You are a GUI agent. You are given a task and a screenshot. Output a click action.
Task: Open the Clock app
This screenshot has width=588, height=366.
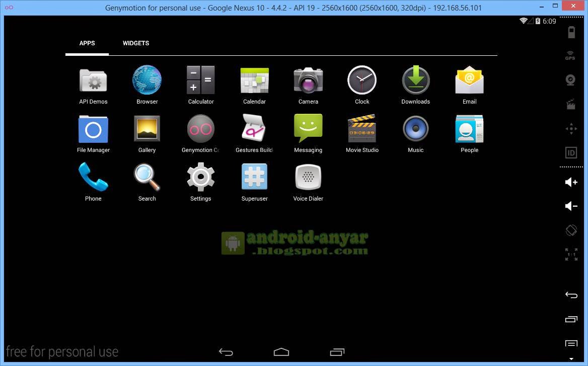click(x=362, y=84)
